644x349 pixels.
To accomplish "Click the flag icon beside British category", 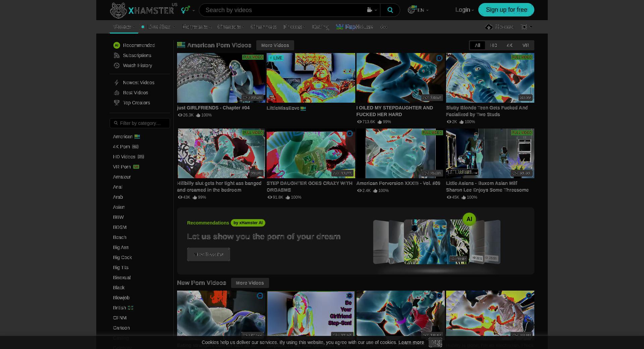I will click(130, 308).
